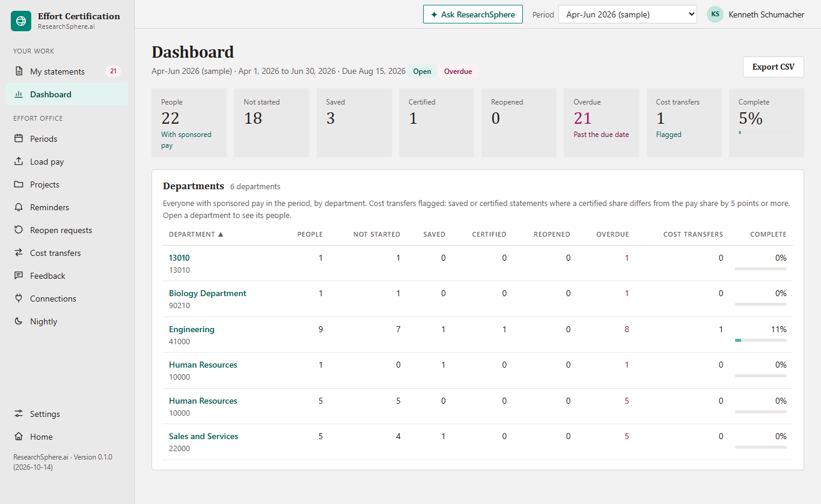The image size is (821, 504).
Task: Click the Open status badge
Action: (x=422, y=71)
